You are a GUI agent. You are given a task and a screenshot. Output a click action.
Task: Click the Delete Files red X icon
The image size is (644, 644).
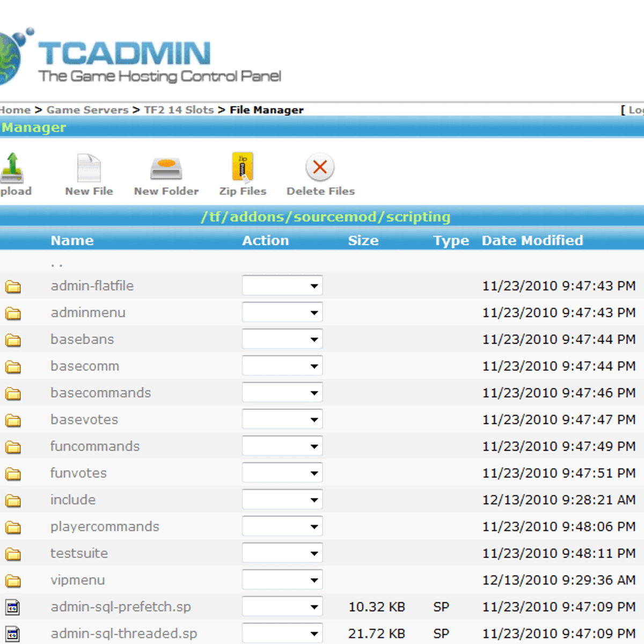click(x=320, y=167)
